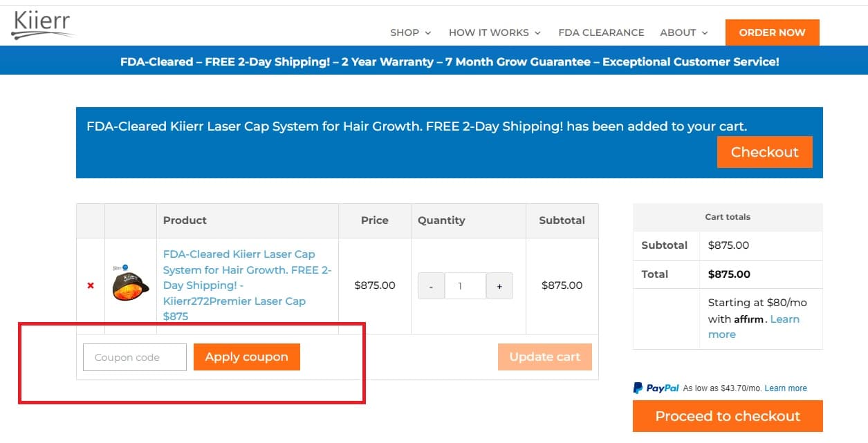The image size is (868, 443).
Task: Decrease quantity with the minus stepper
Action: [431, 285]
